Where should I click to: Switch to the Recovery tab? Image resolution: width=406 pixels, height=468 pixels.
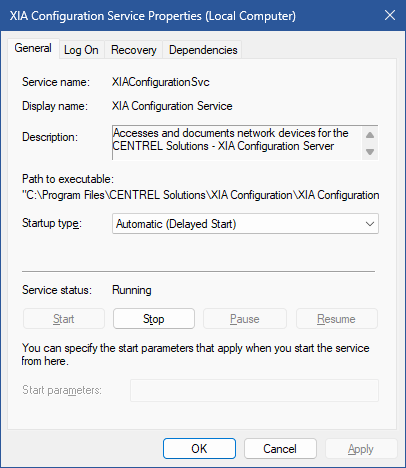[x=134, y=50]
